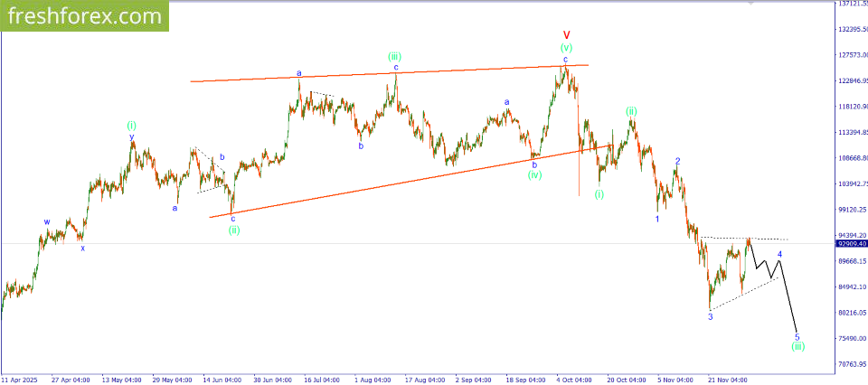This screenshot has width=868, height=385.
Task: Select the blue x wave label
Action: [x=82, y=248]
